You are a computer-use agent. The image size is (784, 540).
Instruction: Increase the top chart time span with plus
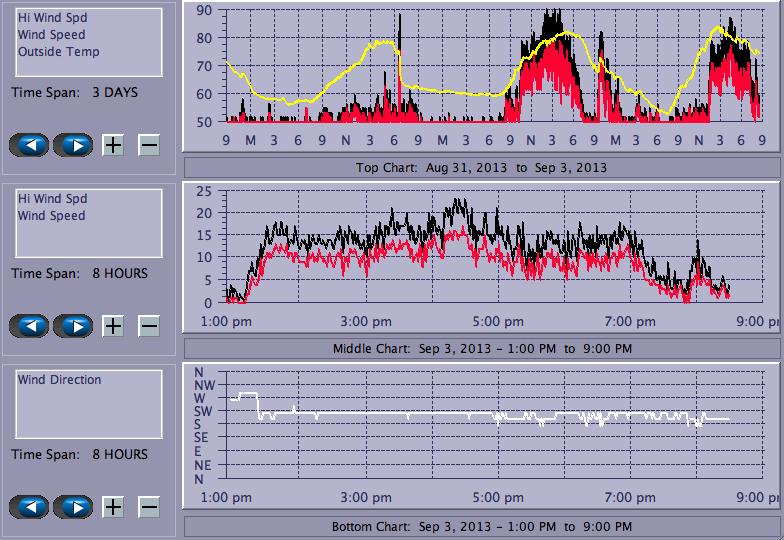coord(113,145)
